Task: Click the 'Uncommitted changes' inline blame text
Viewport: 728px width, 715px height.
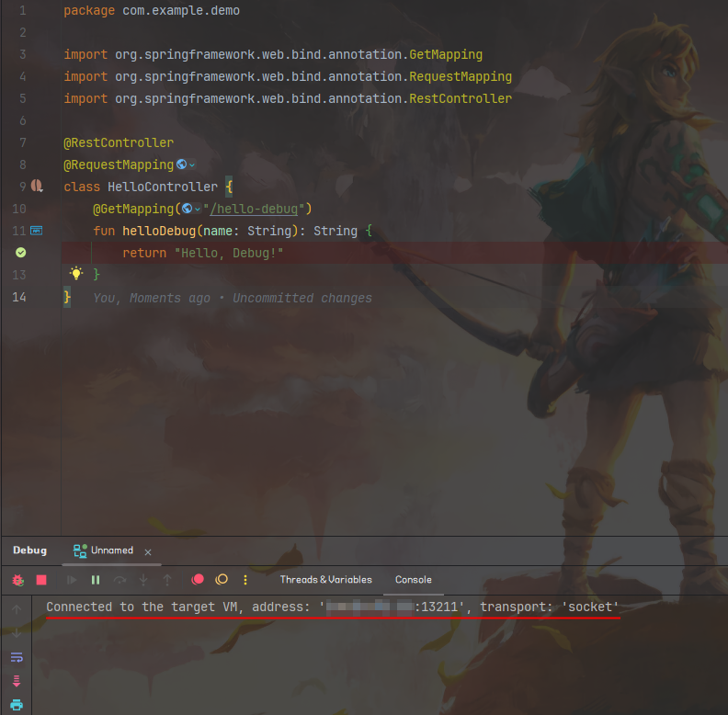Action: [x=302, y=298]
